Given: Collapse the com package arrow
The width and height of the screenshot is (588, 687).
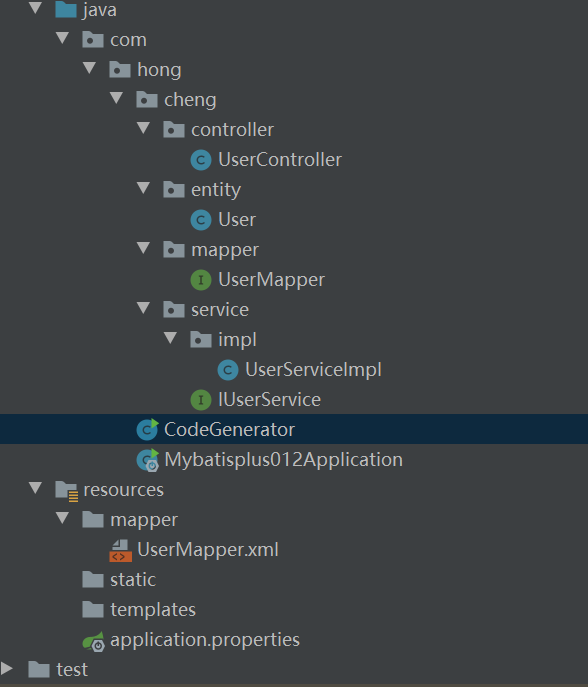Looking at the screenshot, I should 63,38.
